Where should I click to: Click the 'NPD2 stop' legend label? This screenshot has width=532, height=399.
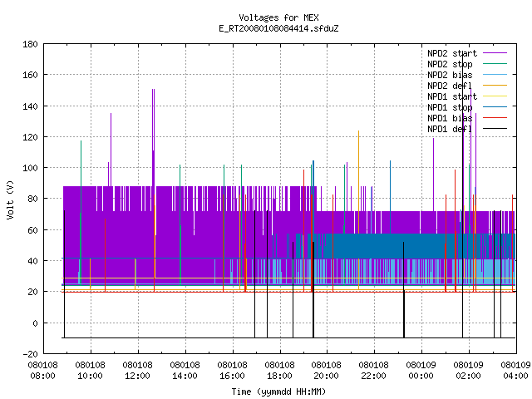tap(450, 64)
